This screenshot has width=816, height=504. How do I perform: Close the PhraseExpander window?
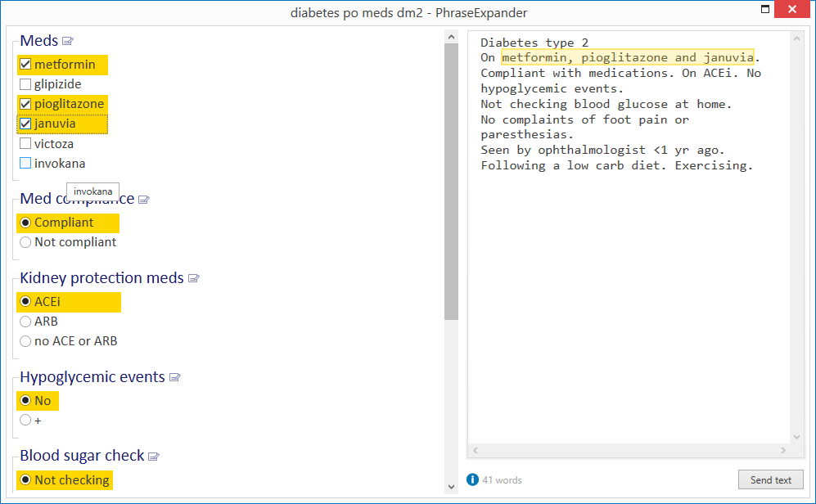792,9
